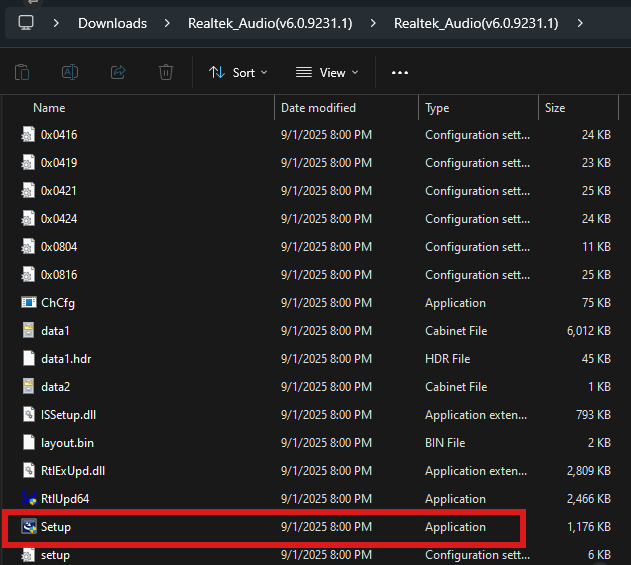The image size is (631, 565).
Task: Click the Paste toolbar icon
Action: click(22, 72)
